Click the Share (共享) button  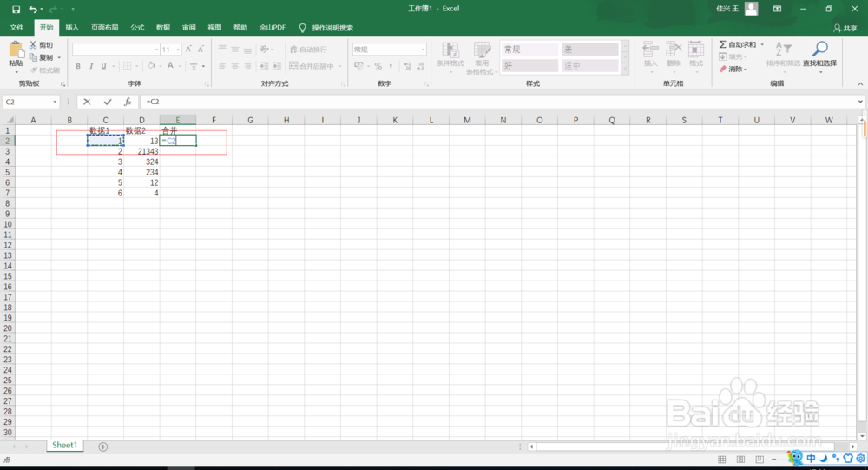click(845, 28)
